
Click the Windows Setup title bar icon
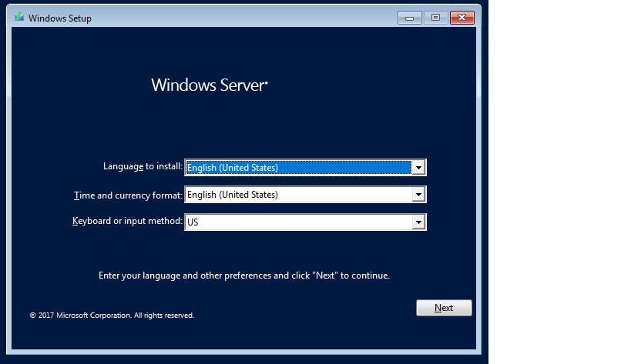[19, 17]
